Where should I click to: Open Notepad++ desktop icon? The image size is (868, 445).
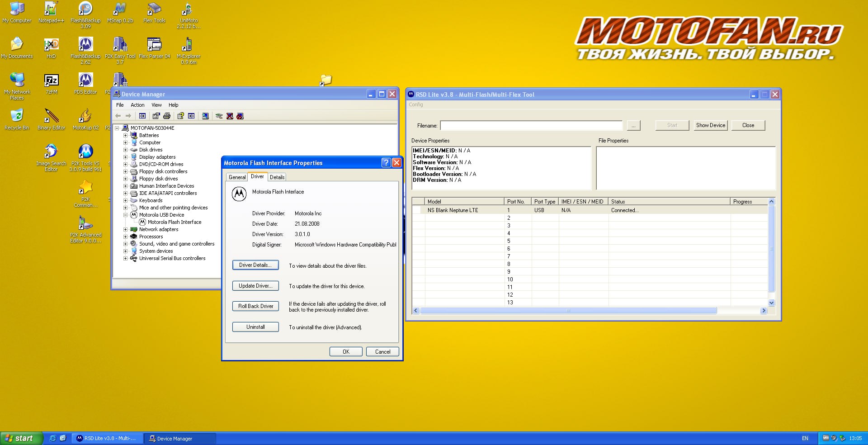pos(51,12)
